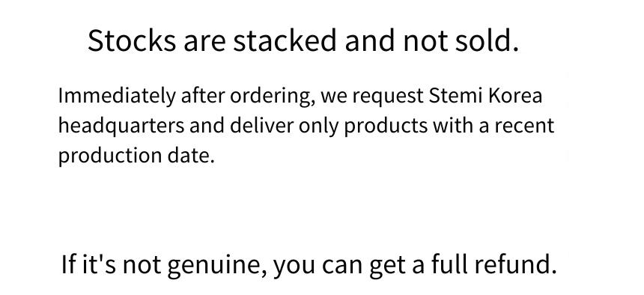The image size is (644, 295).
Task: Select the word "stacked" in the heading
Action: (x=285, y=40)
